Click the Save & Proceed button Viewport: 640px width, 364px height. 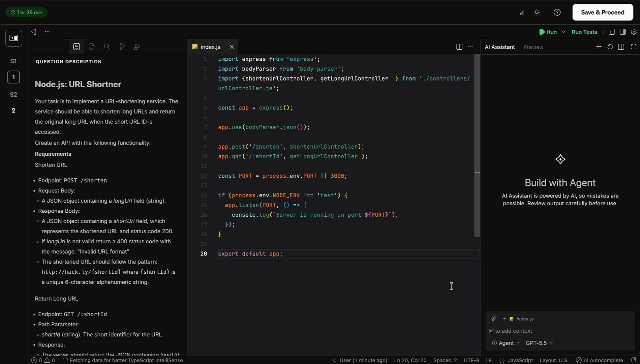(x=603, y=12)
